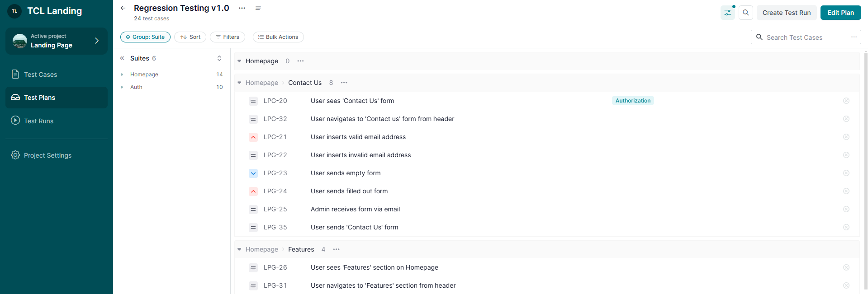Click the magnifier search button in the header
Viewport: 868px width, 294px height.
point(746,13)
